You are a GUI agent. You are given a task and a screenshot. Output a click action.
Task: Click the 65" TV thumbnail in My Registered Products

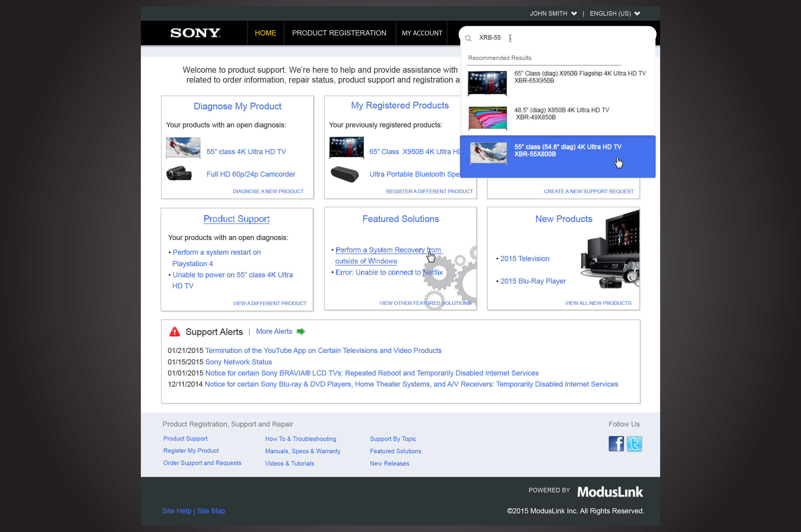(x=346, y=147)
